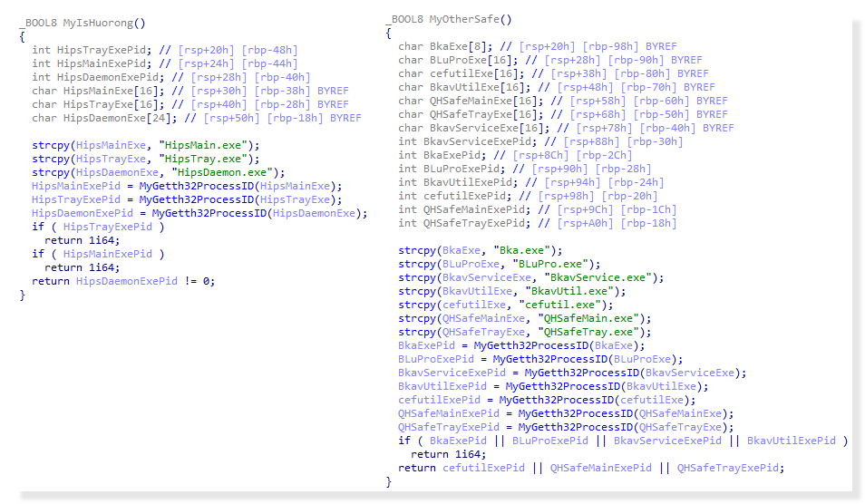The height and width of the screenshot is (504, 865).
Task: Select the "BkavService.exe" string literal
Action: point(598,277)
